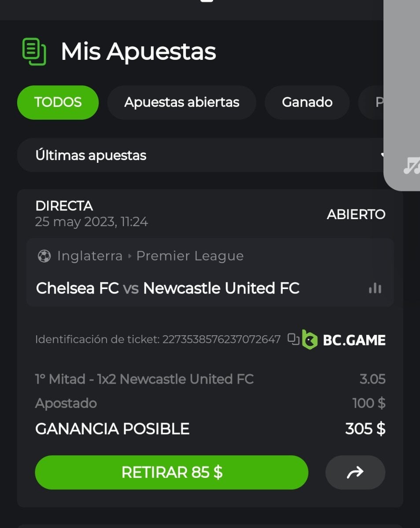Click the ABIERTO bet status label
Screen dimensions: 420x528
(356, 215)
